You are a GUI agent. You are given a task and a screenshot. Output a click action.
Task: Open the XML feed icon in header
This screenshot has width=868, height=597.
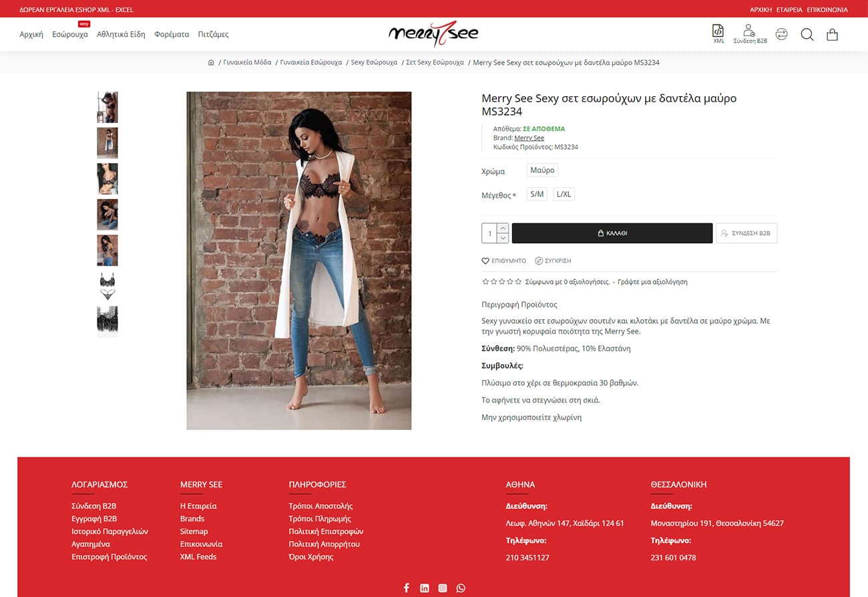[718, 34]
